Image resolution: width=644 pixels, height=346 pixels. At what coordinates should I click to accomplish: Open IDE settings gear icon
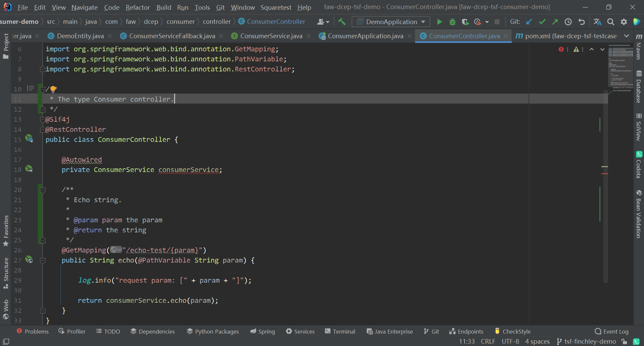tap(624, 22)
